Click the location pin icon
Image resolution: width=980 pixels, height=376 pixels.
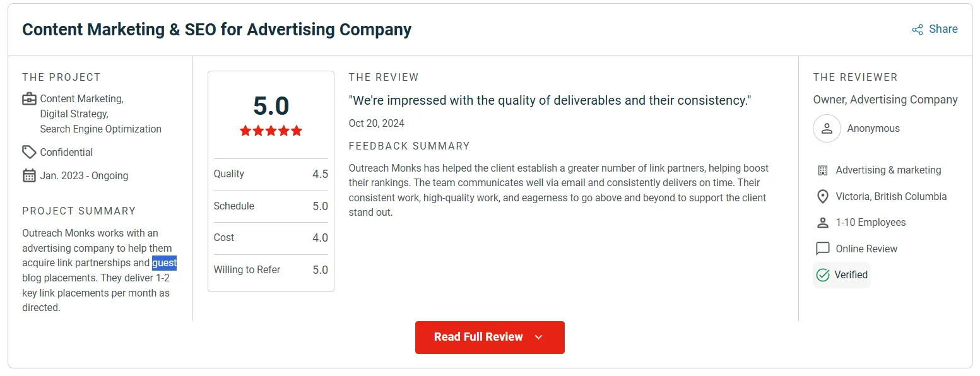pos(822,197)
